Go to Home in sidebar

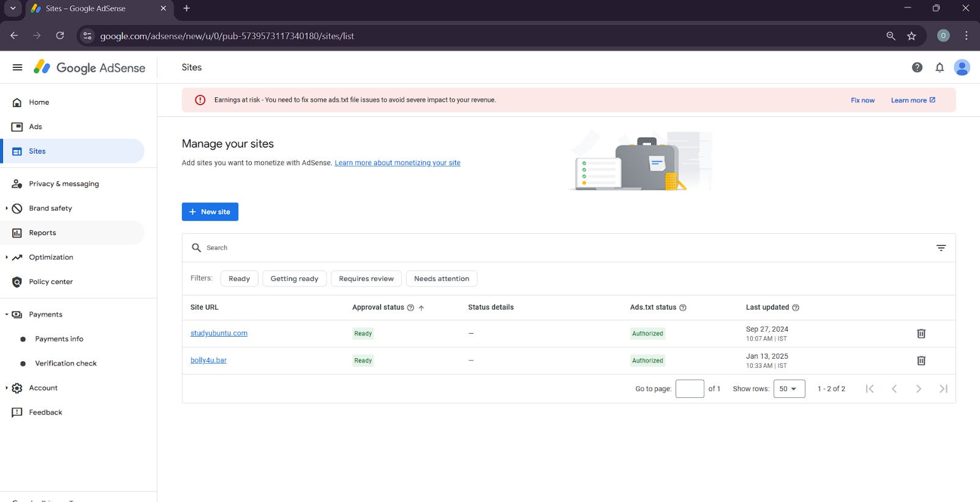tap(73, 102)
